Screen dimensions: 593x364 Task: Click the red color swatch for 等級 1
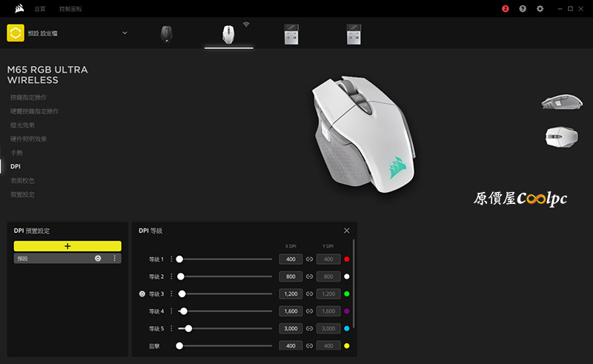(347, 259)
